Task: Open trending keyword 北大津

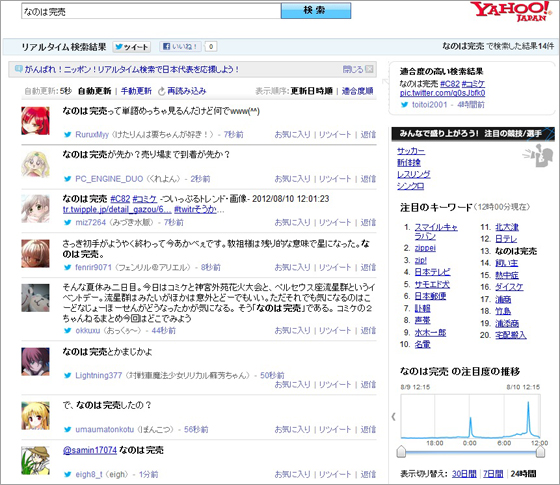Action: point(507,227)
